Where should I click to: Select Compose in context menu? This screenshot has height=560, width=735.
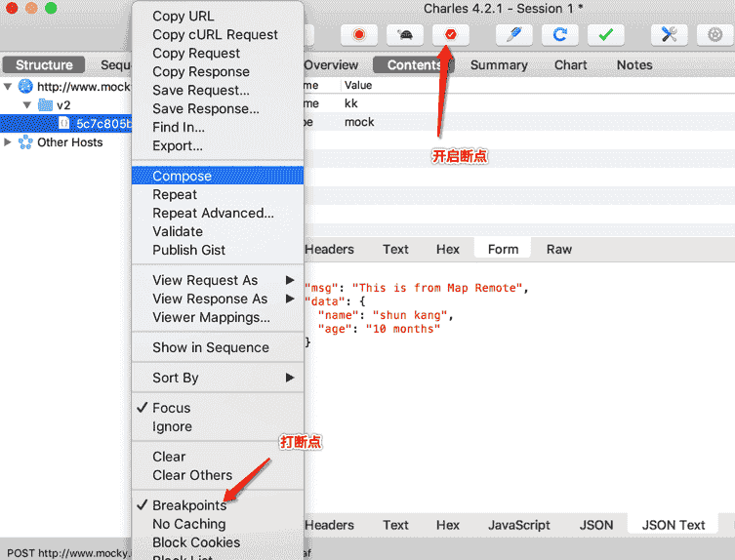(218, 176)
